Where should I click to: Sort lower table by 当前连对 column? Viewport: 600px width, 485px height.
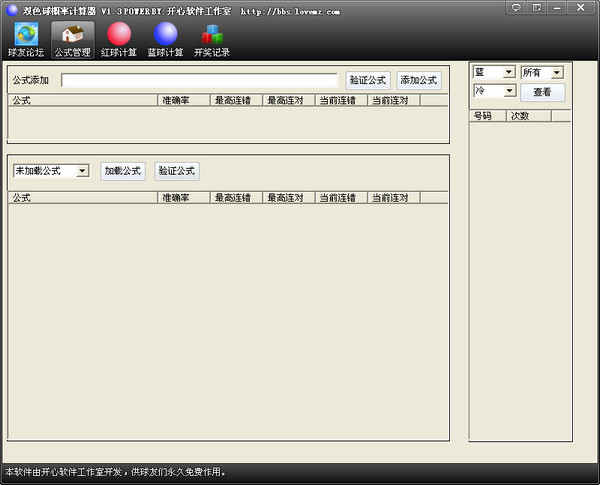(x=394, y=198)
